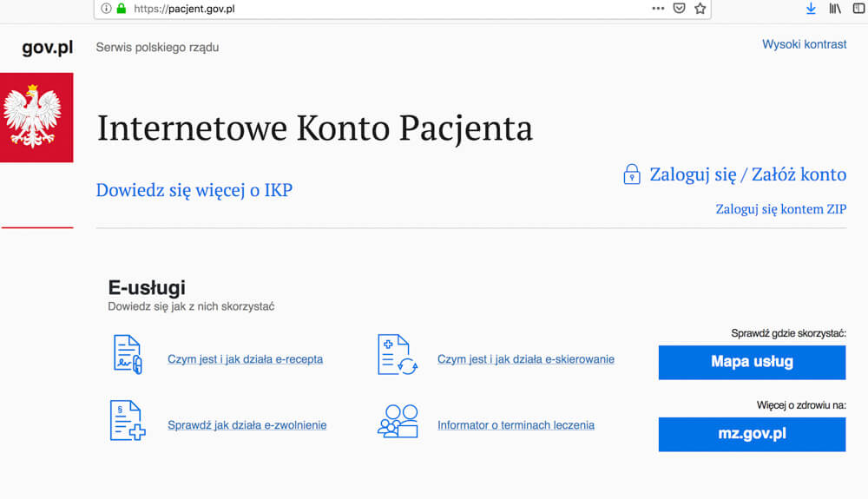
Task: Open the Library icon in toolbar
Action: point(835,9)
